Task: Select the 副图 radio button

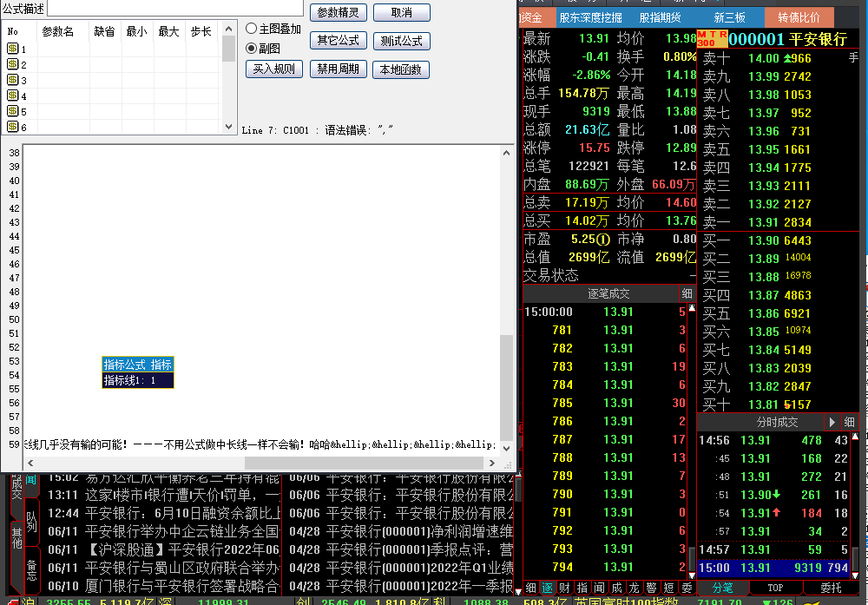Action: [x=252, y=49]
